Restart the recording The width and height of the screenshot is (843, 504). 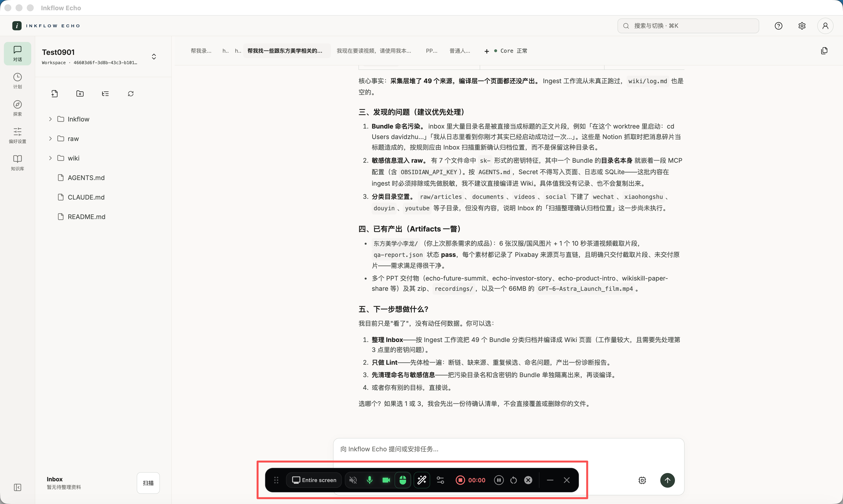[x=514, y=480]
